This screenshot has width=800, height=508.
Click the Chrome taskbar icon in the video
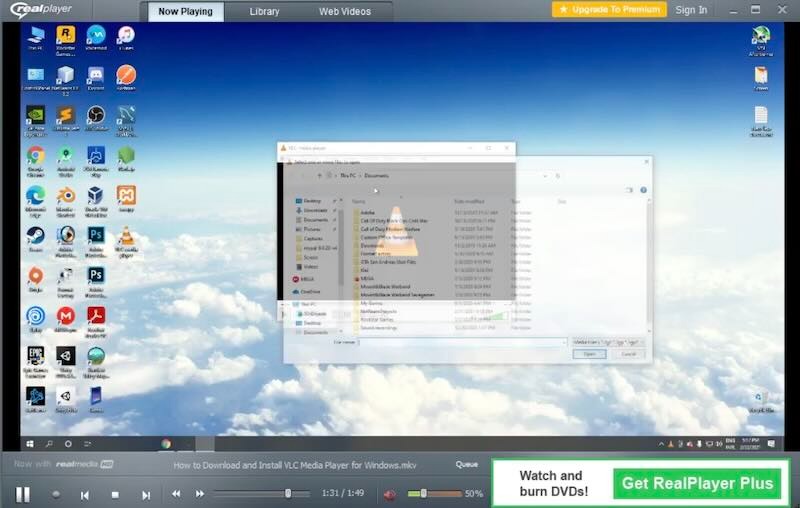point(166,444)
